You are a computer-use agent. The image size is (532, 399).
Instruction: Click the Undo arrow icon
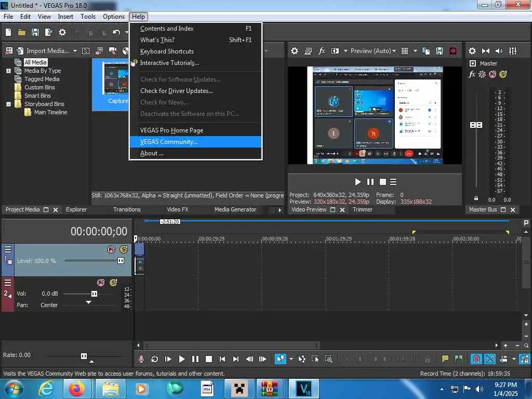click(x=116, y=32)
